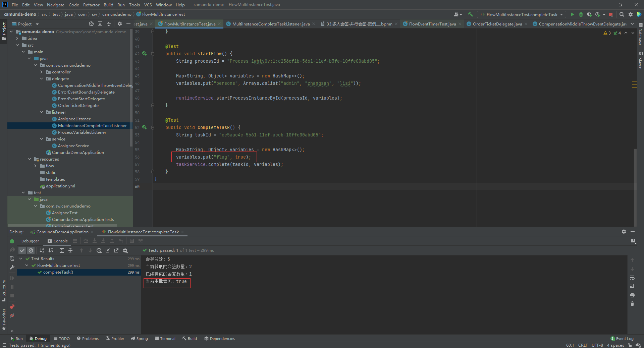Toggle scroll to end of console
The height and width of the screenshot is (348, 644).
[632, 286]
